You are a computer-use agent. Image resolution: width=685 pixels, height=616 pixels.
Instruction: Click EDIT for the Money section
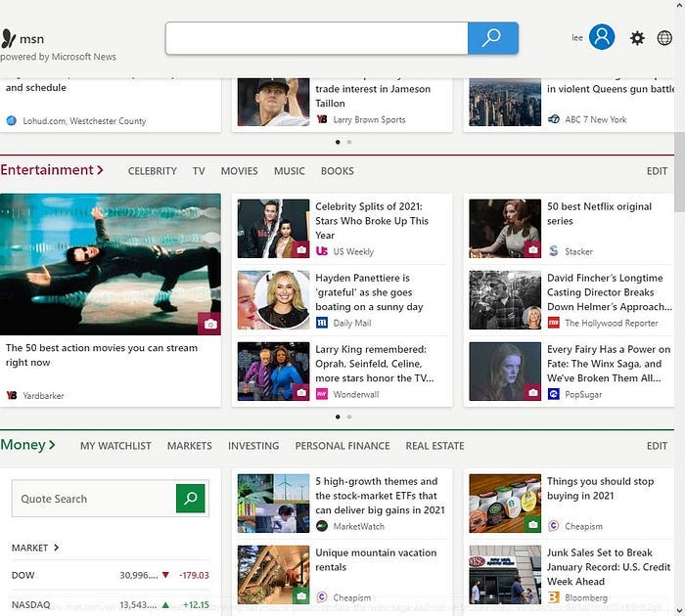pos(657,446)
